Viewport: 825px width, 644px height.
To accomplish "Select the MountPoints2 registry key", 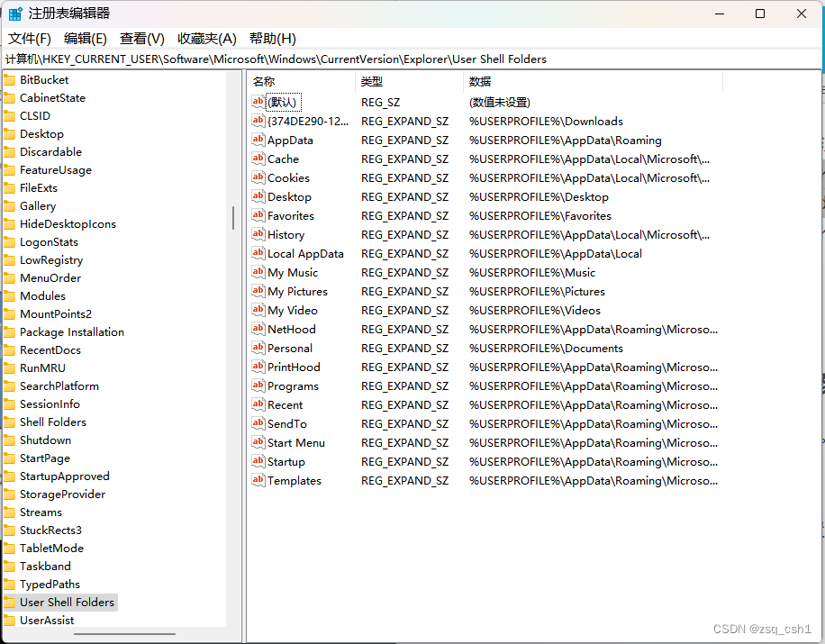I will [56, 314].
